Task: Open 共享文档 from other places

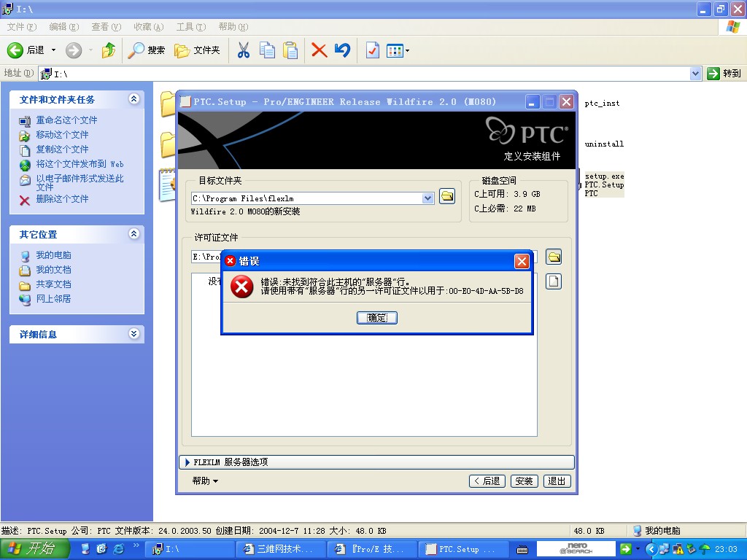Action: click(x=53, y=284)
